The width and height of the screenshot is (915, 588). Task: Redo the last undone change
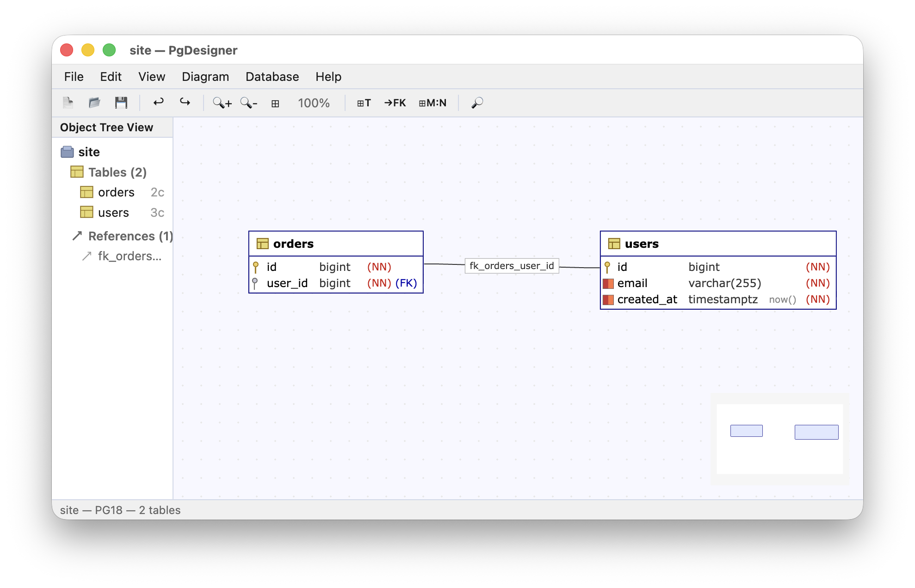[185, 103]
